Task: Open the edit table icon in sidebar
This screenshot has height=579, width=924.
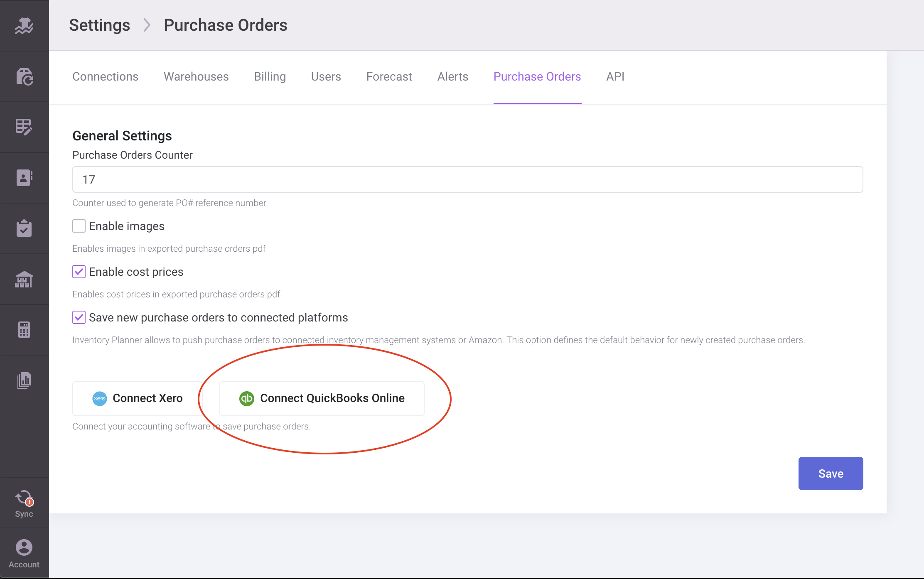Action: point(24,127)
